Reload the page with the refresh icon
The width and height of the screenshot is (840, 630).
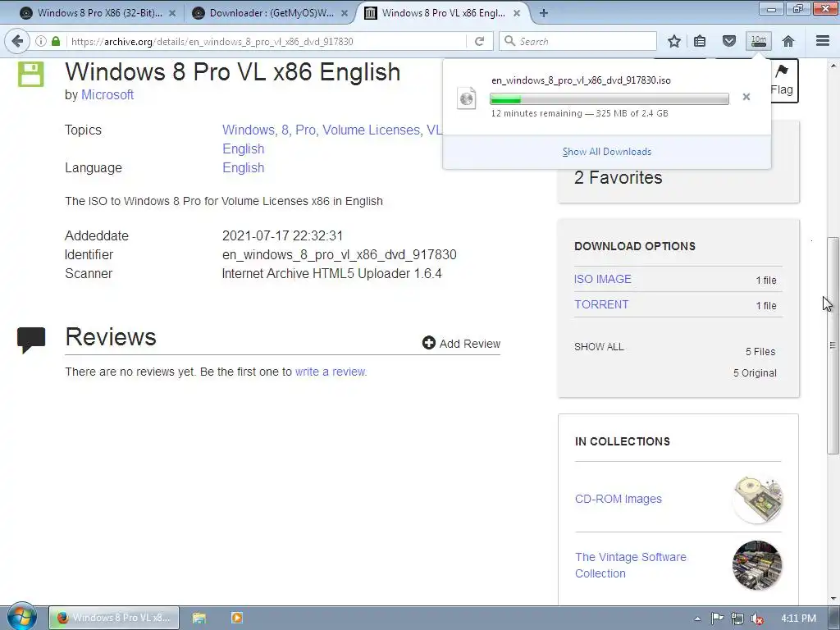tap(479, 41)
